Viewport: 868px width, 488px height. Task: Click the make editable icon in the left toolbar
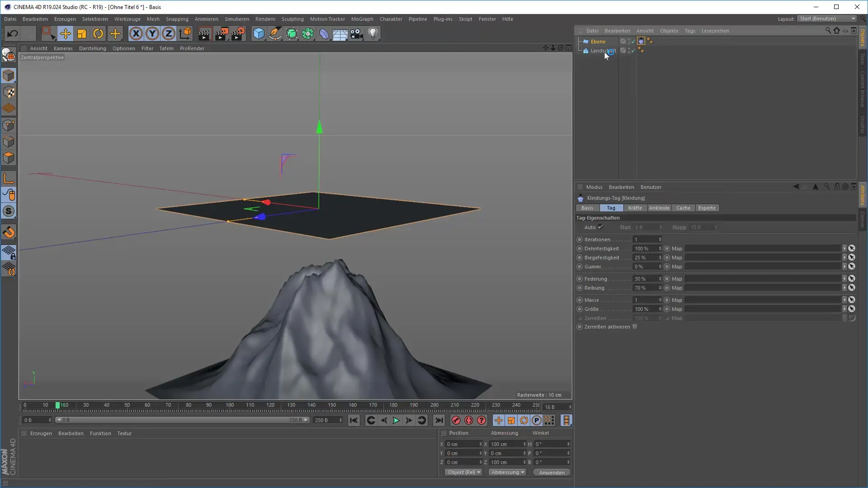pos(9,55)
